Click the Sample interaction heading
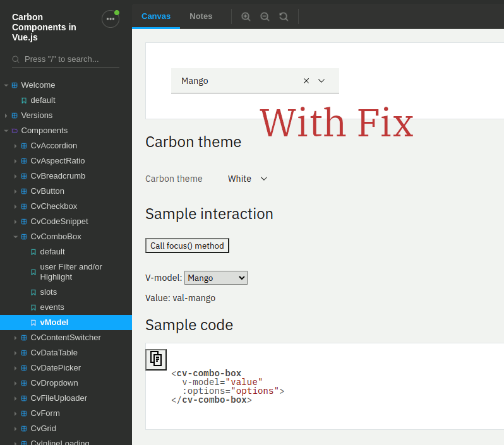Viewport: 504px width, 445px height. (209, 214)
